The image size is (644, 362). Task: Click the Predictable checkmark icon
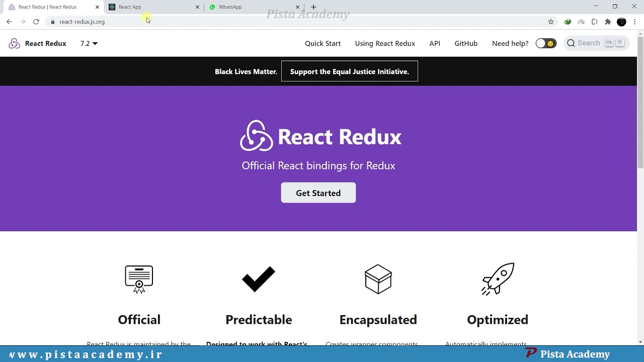click(x=259, y=279)
